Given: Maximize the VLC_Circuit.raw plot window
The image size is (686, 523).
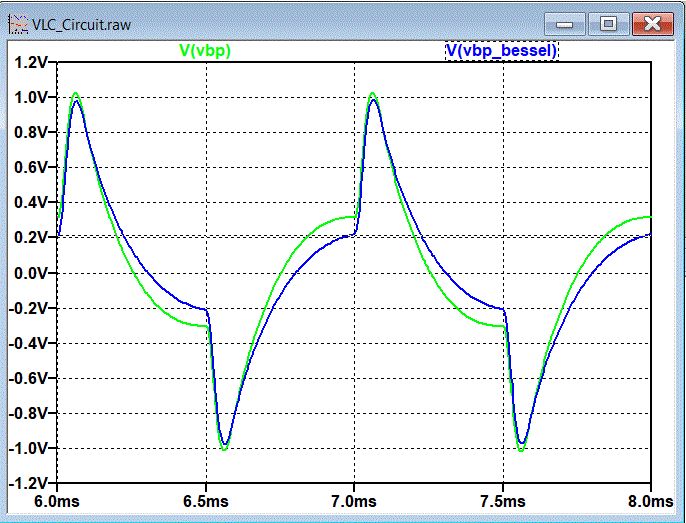Looking at the screenshot, I should click(x=608, y=24).
